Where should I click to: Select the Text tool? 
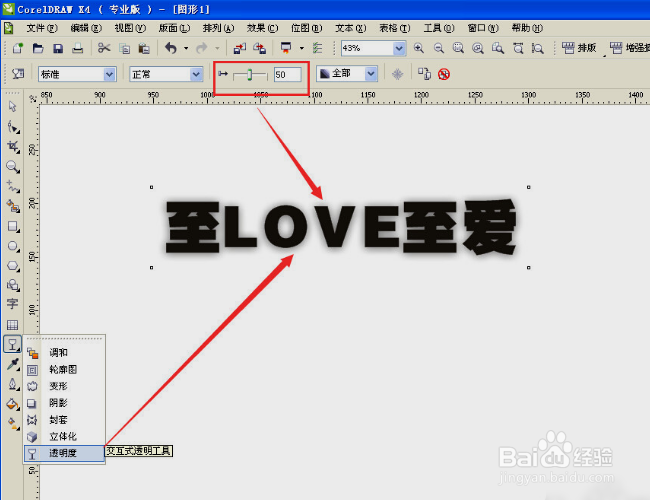click(x=12, y=304)
